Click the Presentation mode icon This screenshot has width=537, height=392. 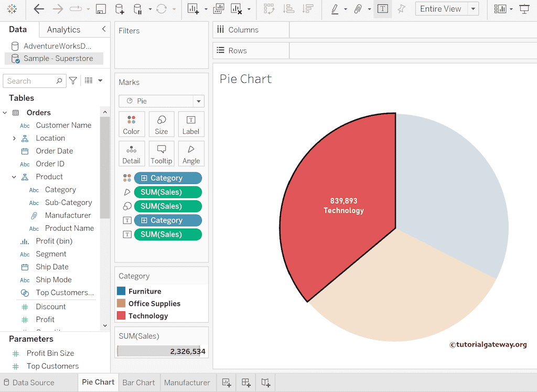pos(524,9)
